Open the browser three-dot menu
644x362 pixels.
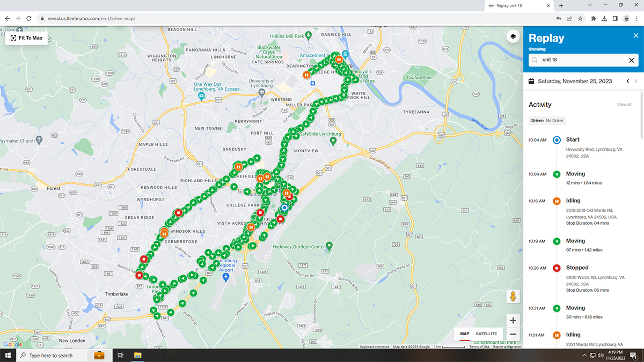[636, 18]
